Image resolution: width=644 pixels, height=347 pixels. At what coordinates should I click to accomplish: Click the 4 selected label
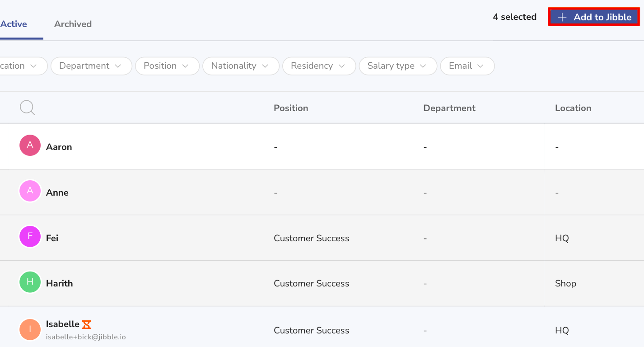click(515, 17)
